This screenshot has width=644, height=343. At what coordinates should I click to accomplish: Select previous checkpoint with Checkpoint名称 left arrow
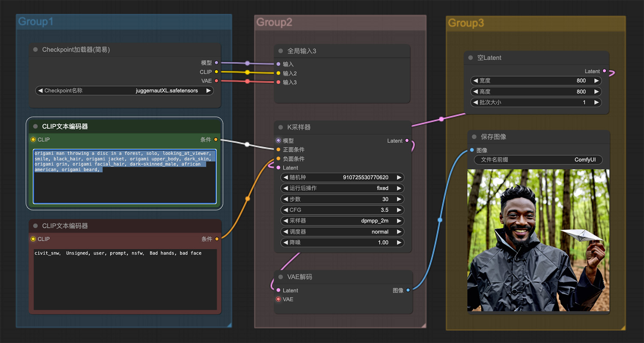(40, 91)
